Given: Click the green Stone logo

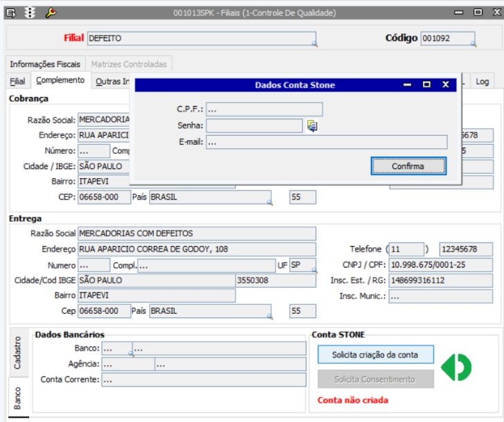Looking at the screenshot, I should point(456,367).
